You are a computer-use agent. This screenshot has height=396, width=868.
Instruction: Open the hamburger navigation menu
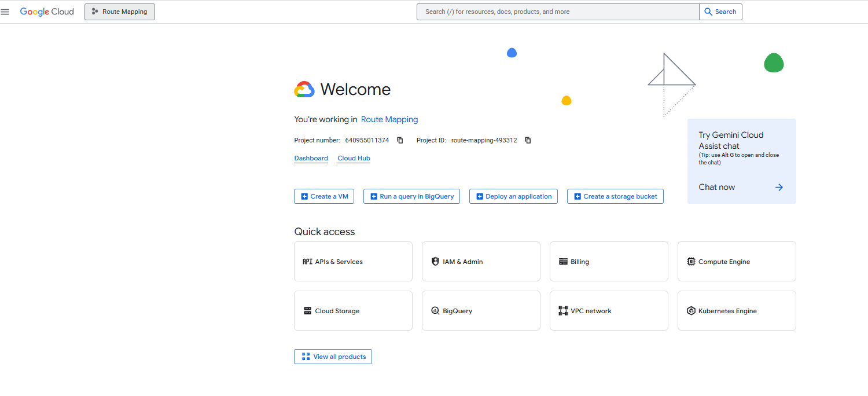click(x=5, y=12)
